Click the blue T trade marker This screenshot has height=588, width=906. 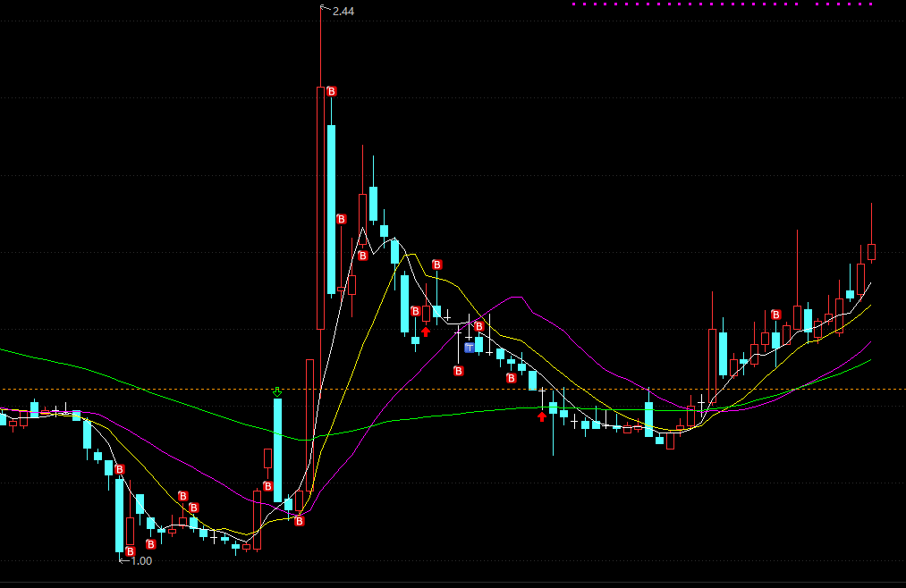pyautogui.click(x=470, y=348)
